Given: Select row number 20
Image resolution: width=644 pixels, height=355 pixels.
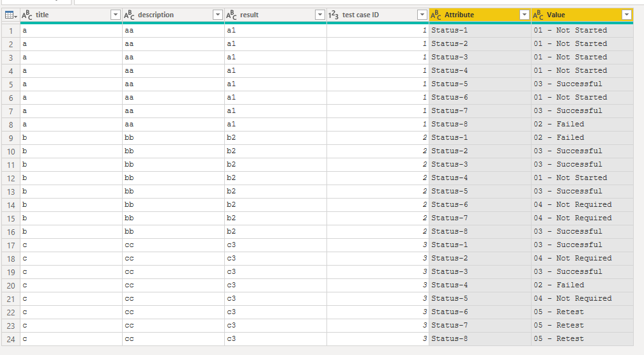Looking at the screenshot, I should tap(11, 285).
